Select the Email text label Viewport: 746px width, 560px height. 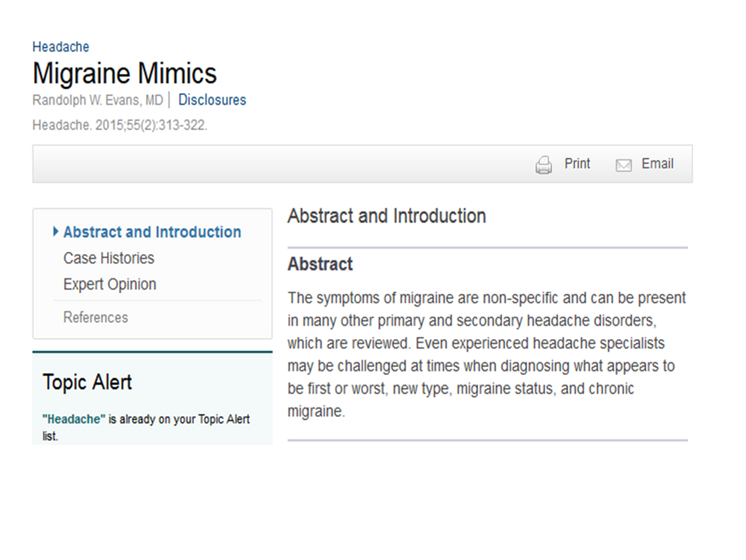(657, 164)
